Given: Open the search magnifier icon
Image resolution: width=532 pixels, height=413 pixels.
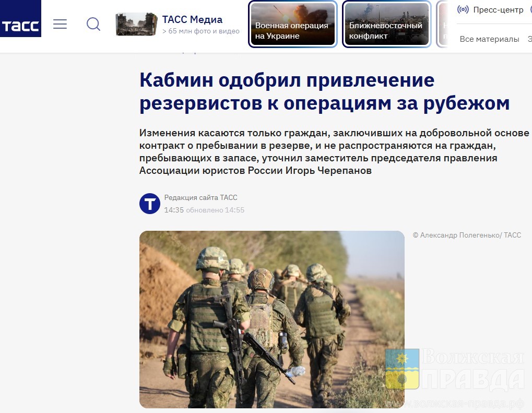Looking at the screenshot, I should pyautogui.click(x=93, y=24).
